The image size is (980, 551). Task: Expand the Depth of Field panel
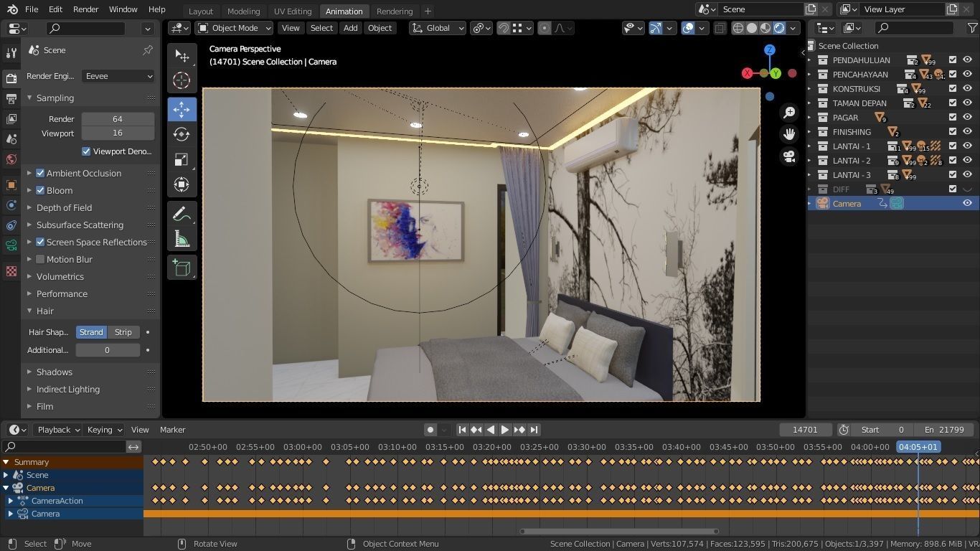[64, 207]
